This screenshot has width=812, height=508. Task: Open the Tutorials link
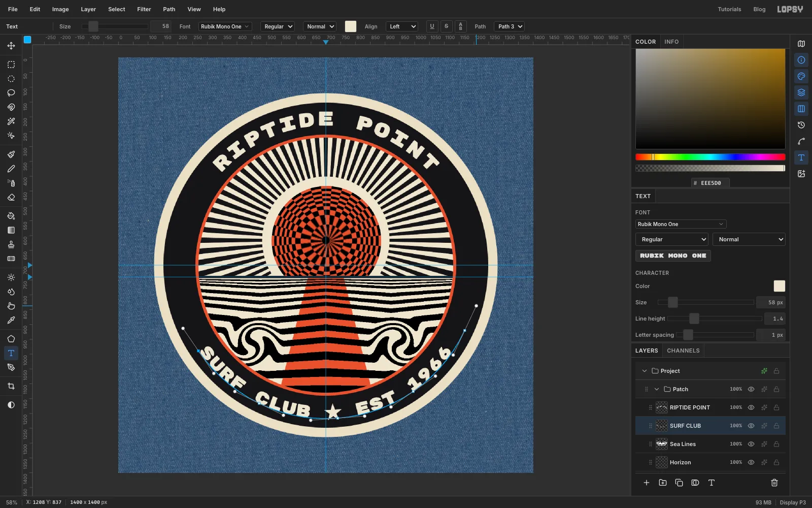tap(729, 9)
